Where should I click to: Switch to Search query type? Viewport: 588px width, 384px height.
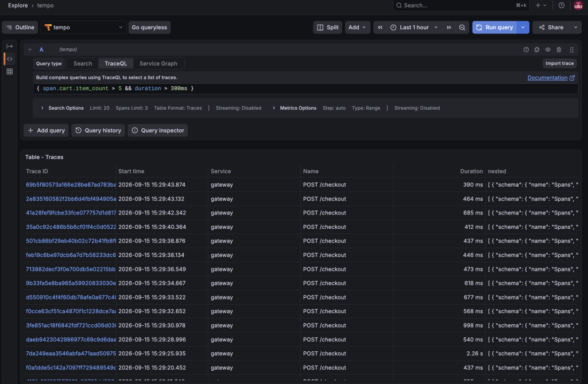pyautogui.click(x=83, y=63)
